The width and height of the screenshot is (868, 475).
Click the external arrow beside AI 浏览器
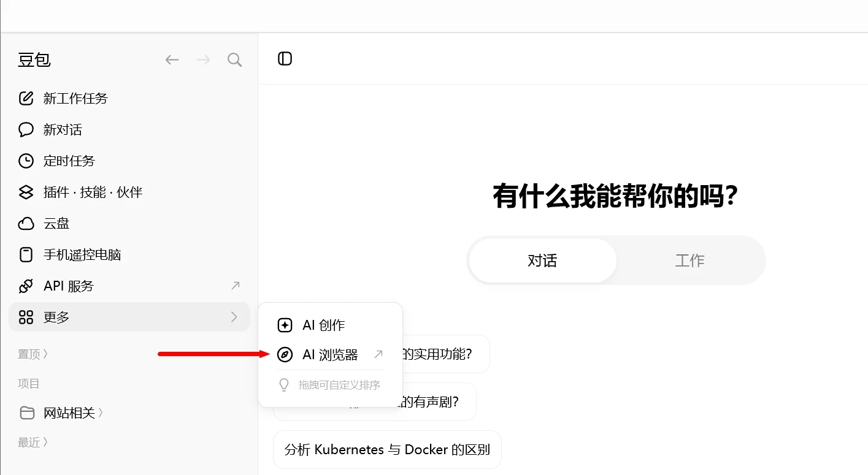(x=378, y=354)
